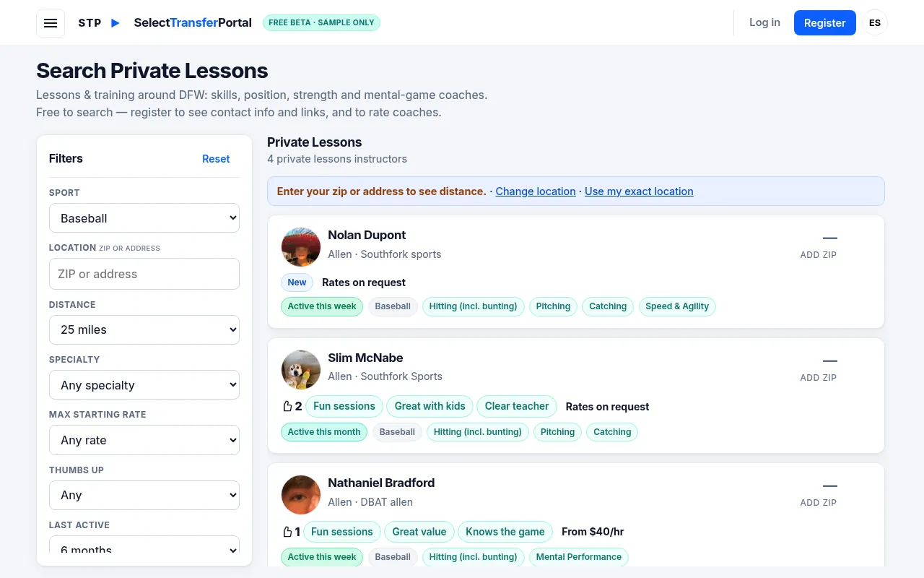Click Use my exact location link
The width and height of the screenshot is (924, 578).
click(639, 191)
